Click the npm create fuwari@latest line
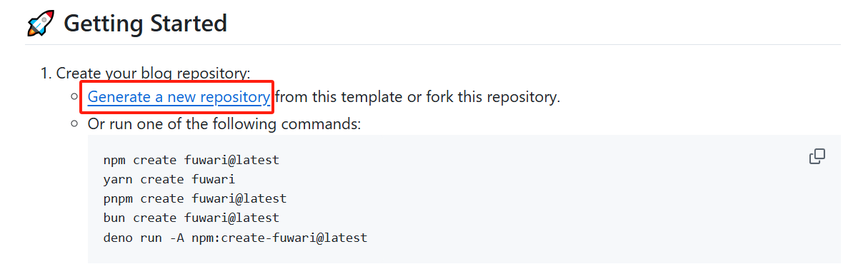This screenshot has height=279, width=868. pos(191,160)
